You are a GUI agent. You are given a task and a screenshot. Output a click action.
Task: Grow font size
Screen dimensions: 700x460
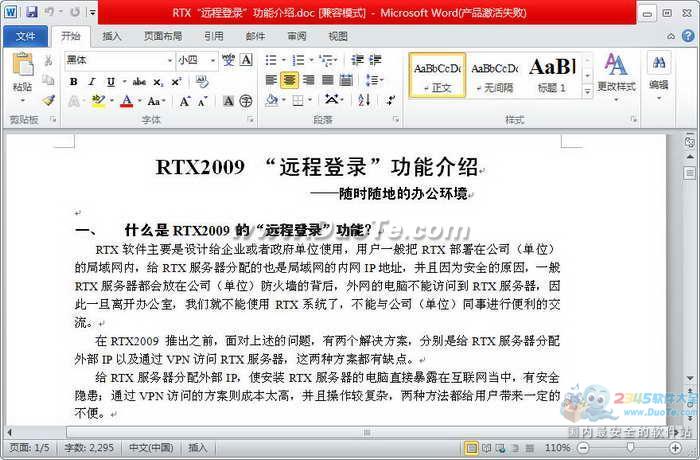pos(184,101)
